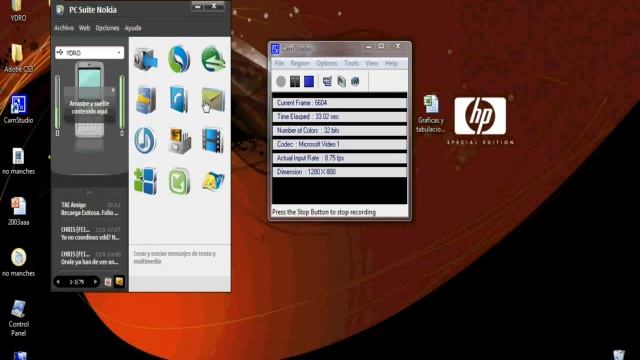
Task: Open the Backup safe icon in PC Suite
Action: (x=145, y=59)
